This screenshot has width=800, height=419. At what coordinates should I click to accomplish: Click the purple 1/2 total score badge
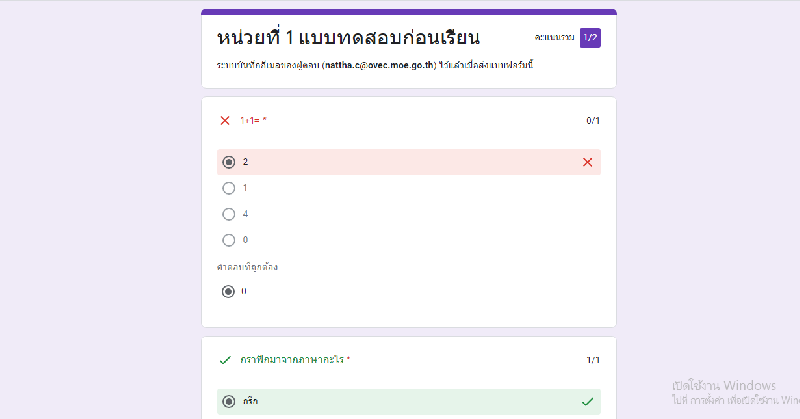click(590, 38)
